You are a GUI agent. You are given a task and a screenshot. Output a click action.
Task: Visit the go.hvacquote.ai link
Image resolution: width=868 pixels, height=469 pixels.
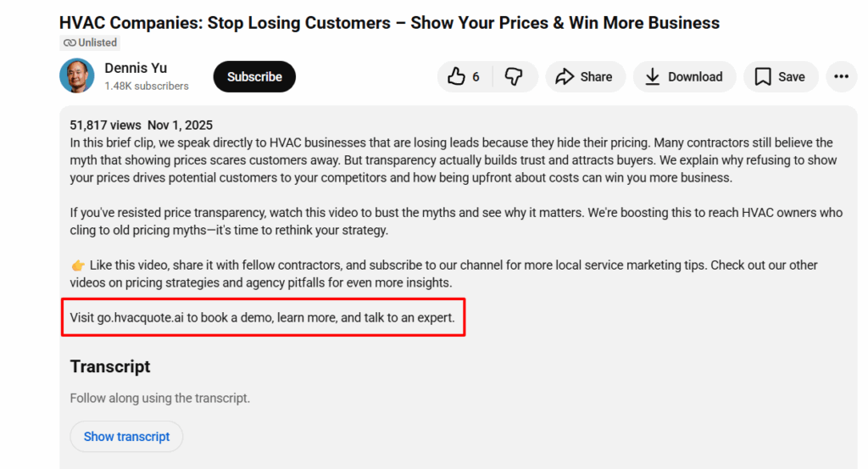(136, 319)
